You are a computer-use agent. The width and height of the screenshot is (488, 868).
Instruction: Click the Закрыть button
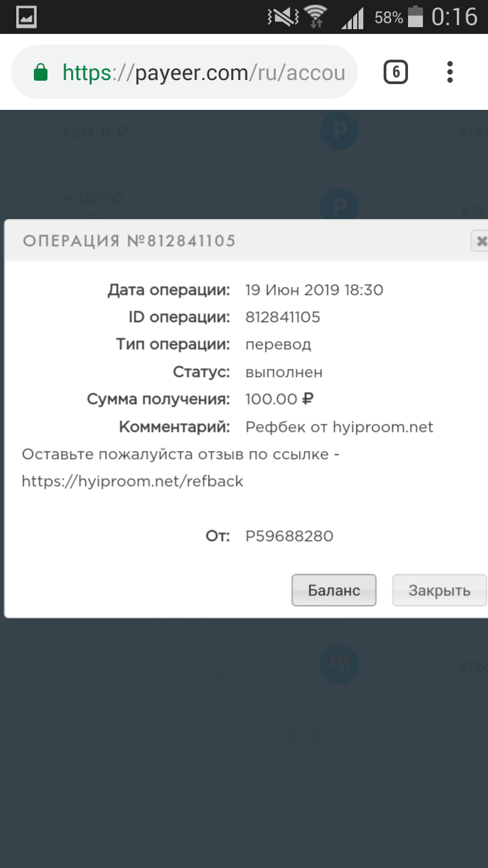click(x=439, y=590)
